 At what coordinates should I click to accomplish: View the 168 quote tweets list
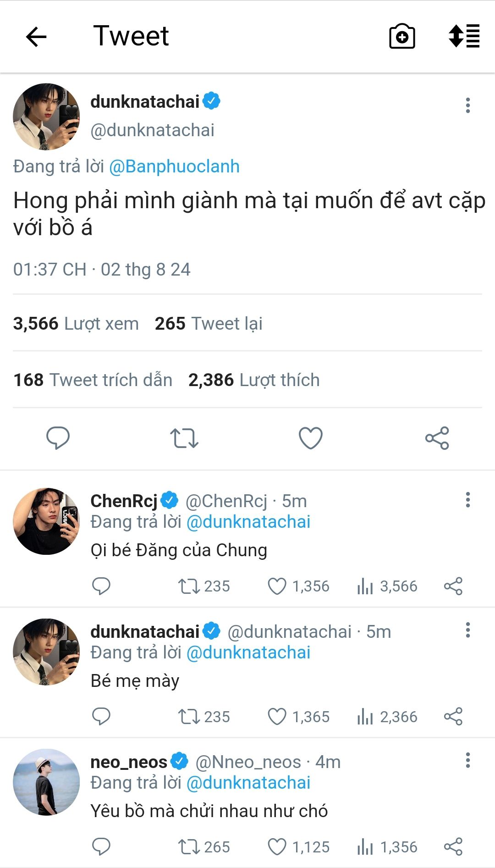(93, 380)
